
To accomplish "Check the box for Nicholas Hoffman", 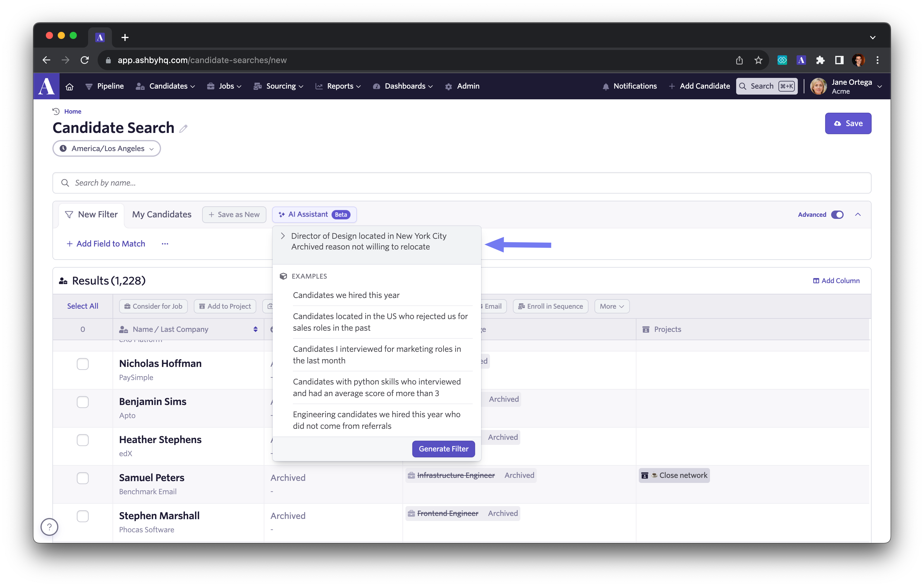I will [x=82, y=363].
